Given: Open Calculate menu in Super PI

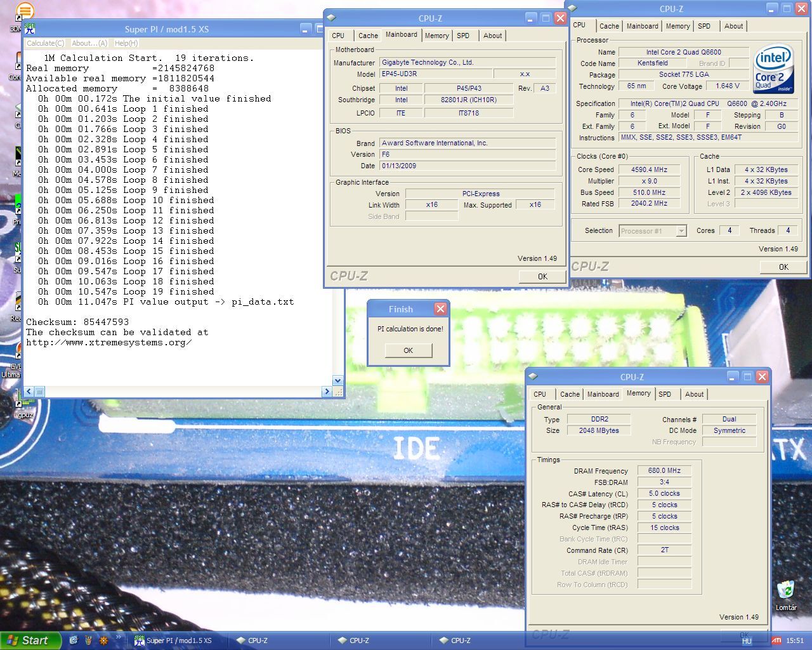Looking at the screenshot, I should click(x=45, y=43).
